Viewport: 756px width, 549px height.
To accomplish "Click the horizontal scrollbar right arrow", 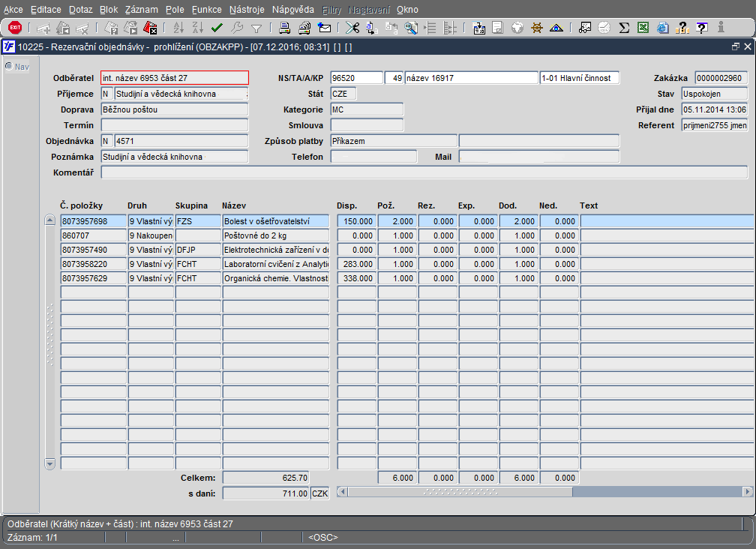I will click(x=747, y=492).
